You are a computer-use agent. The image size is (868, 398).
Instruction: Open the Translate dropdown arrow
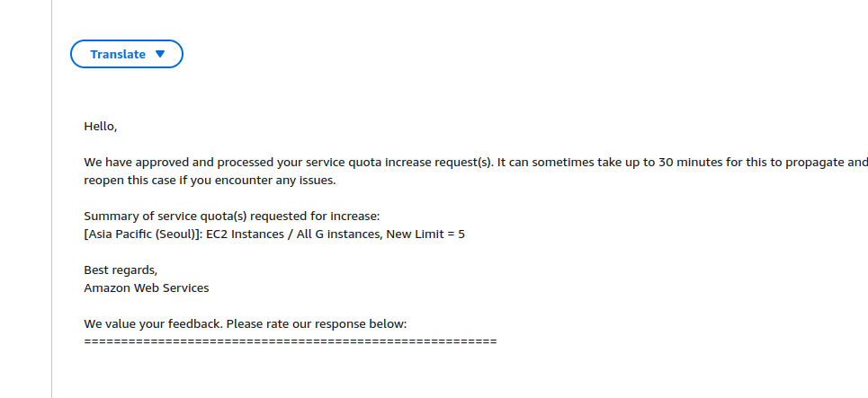click(160, 54)
